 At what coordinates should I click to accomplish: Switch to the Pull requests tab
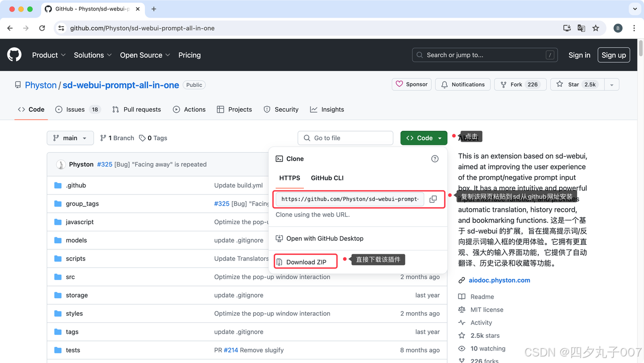click(136, 110)
